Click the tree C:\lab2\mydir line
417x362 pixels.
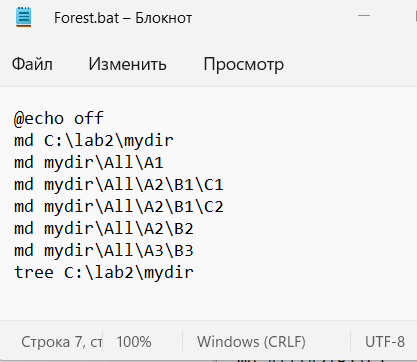[104, 272]
